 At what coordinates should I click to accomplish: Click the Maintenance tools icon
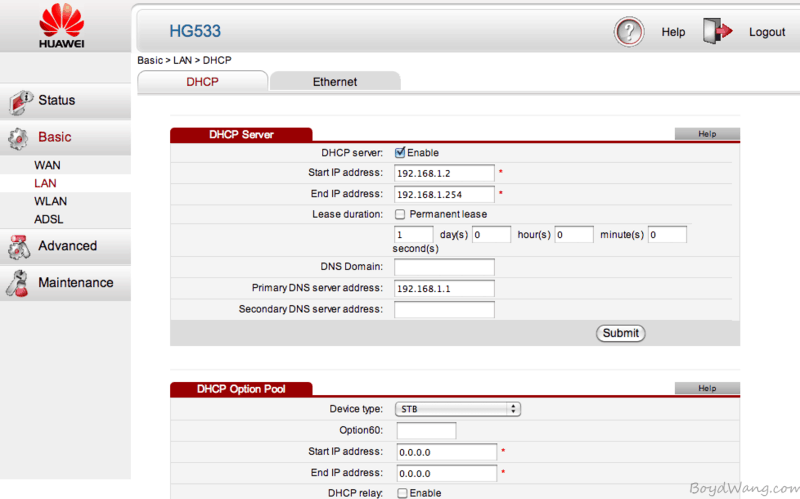[20, 284]
